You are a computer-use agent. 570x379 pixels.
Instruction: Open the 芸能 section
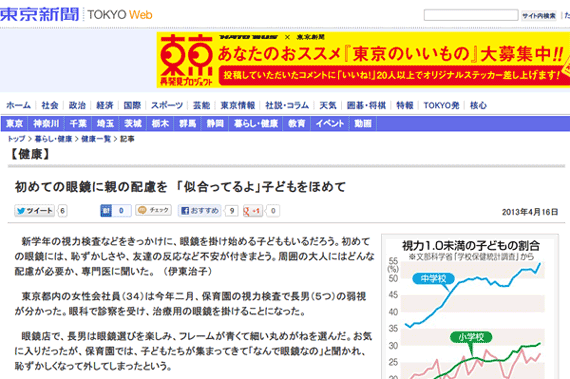[201, 105]
